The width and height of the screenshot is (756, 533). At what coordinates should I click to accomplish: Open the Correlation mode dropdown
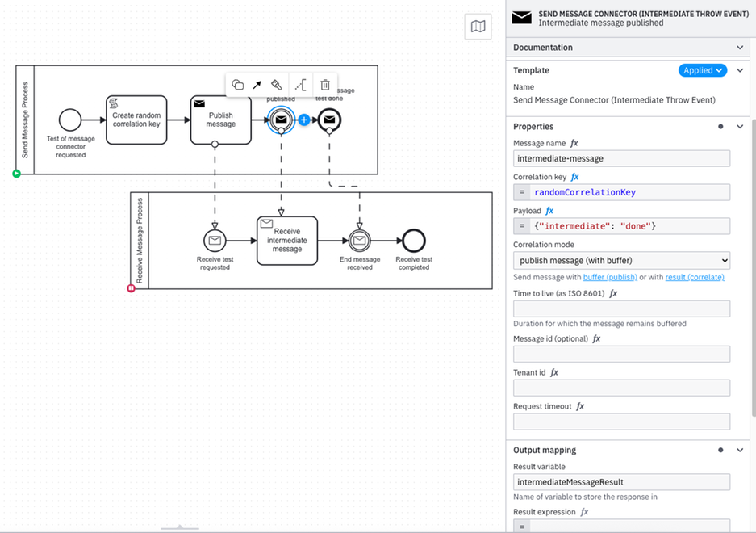point(621,260)
